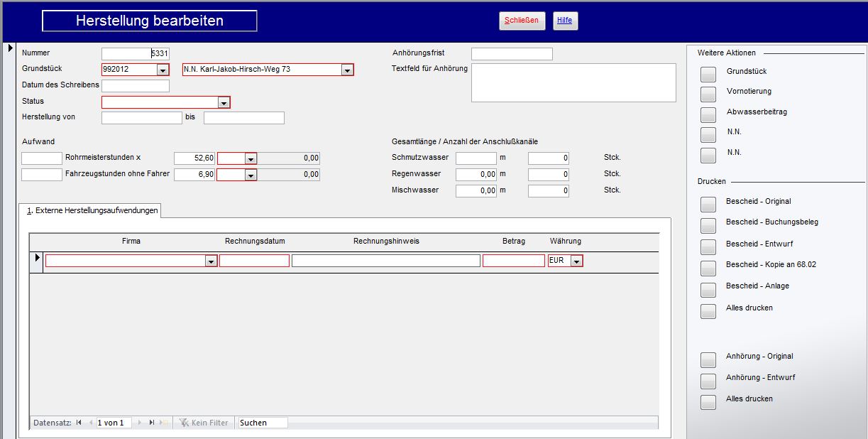The image size is (868, 439).
Task: Select the Rohrmeisterstunden rate field showing 52,60
Action: point(194,158)
